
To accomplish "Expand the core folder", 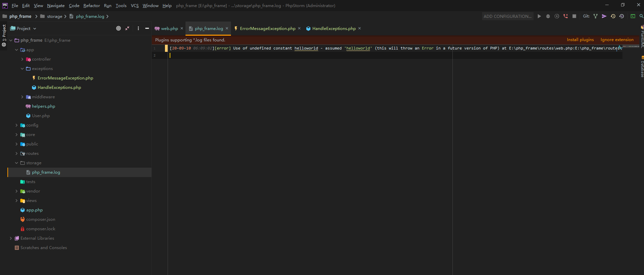I will pos(16,135).
